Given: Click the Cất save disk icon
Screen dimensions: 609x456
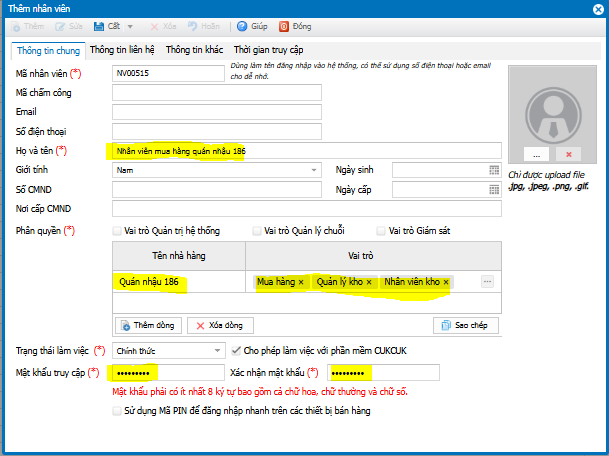Looking at the screenshot, I should [99, 26].
